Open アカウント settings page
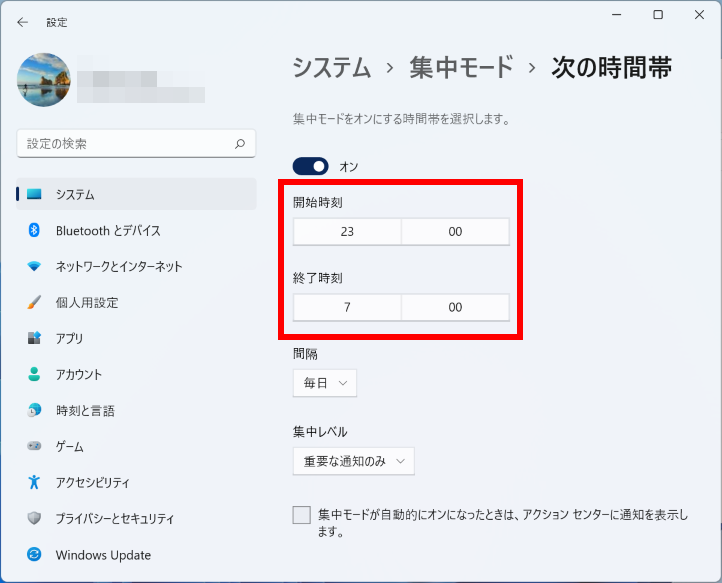 pyautogui.click(x=136, y=374)
